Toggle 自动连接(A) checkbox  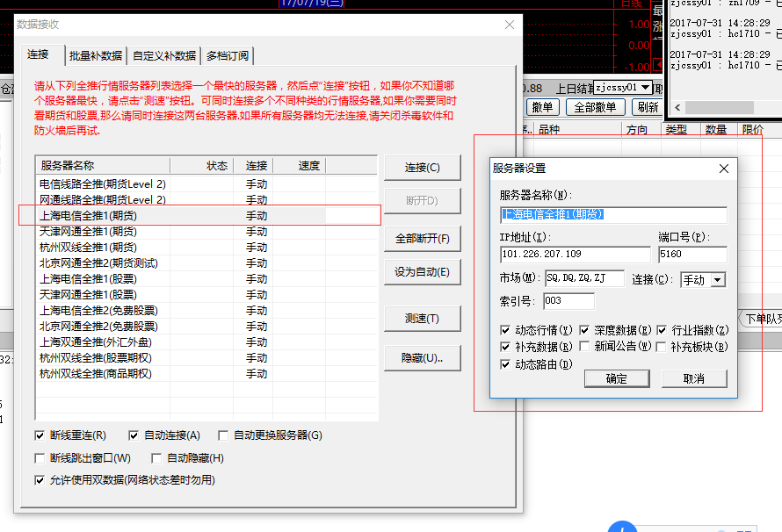click(134, 435)
